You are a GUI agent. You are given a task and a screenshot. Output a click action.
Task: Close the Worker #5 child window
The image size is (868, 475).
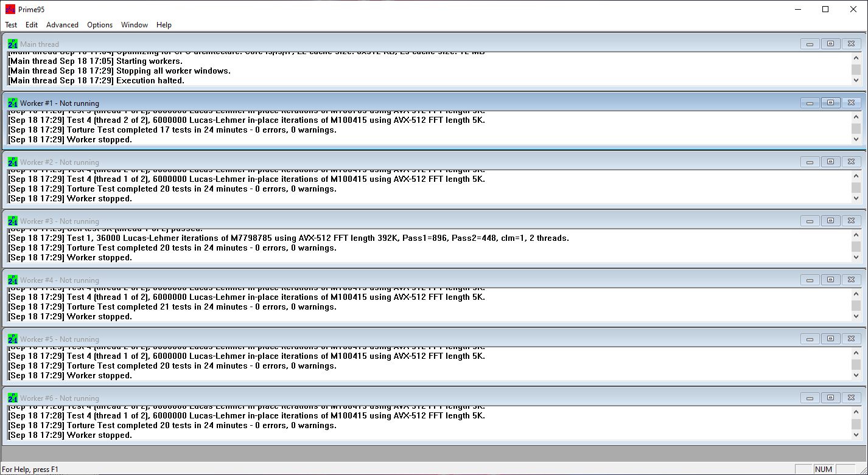(852, 339)
